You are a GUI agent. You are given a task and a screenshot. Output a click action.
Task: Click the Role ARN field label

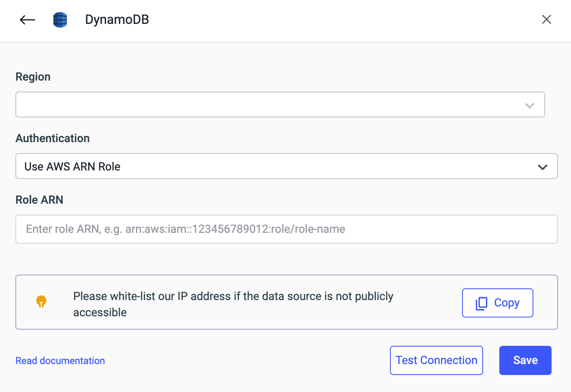pyautogui.click(x=39, y=200)
